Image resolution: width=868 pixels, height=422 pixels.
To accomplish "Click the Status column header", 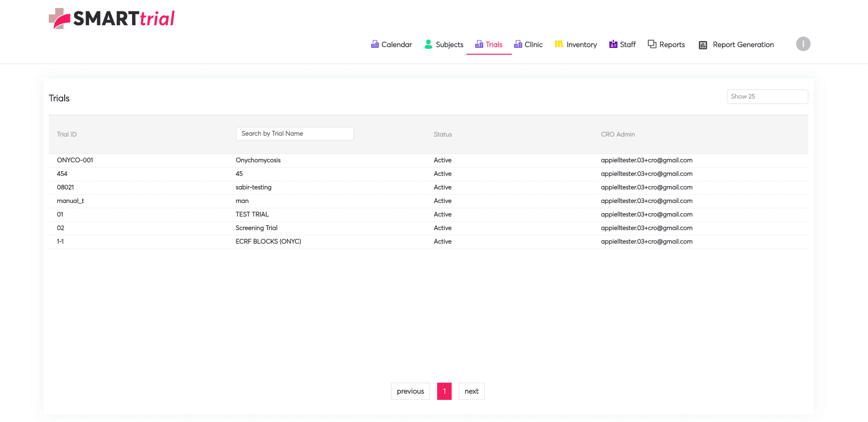I will click(x=443, y=134).
